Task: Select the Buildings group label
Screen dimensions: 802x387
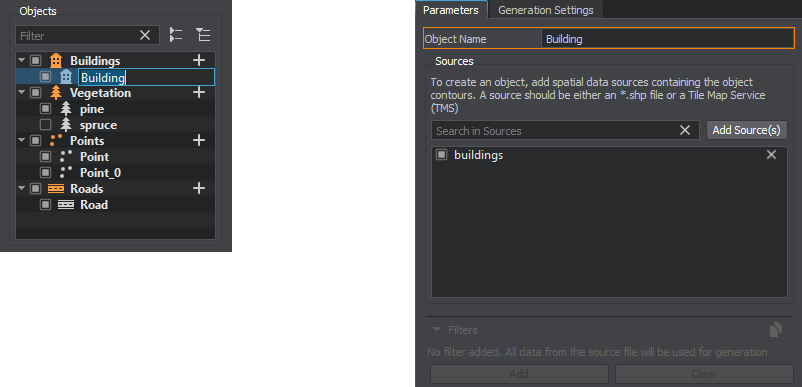Action: (x=95, y=61)
